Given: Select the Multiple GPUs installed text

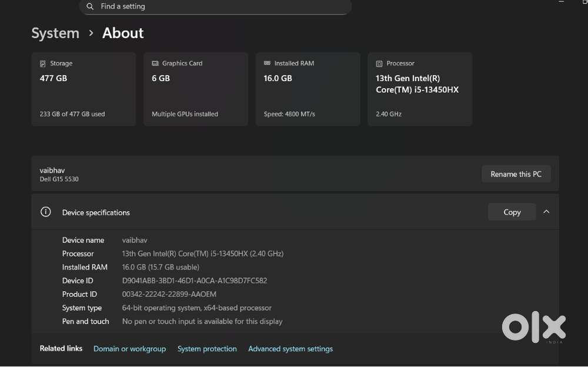Looking at the screenshot, I should tap(185, 114).
